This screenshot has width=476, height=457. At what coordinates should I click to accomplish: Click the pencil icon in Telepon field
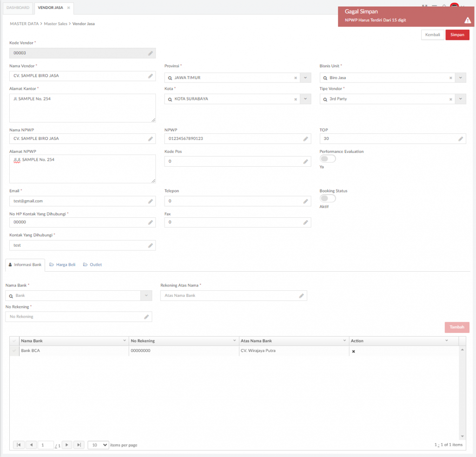click(x=305, y=202)
